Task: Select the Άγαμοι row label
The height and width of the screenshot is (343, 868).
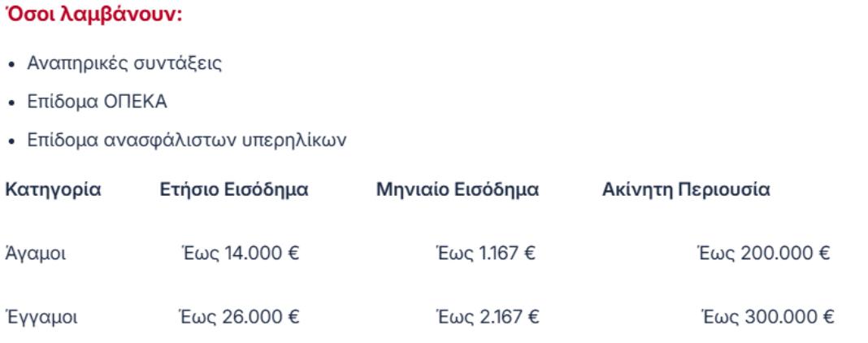Action: tap(37, 254)
